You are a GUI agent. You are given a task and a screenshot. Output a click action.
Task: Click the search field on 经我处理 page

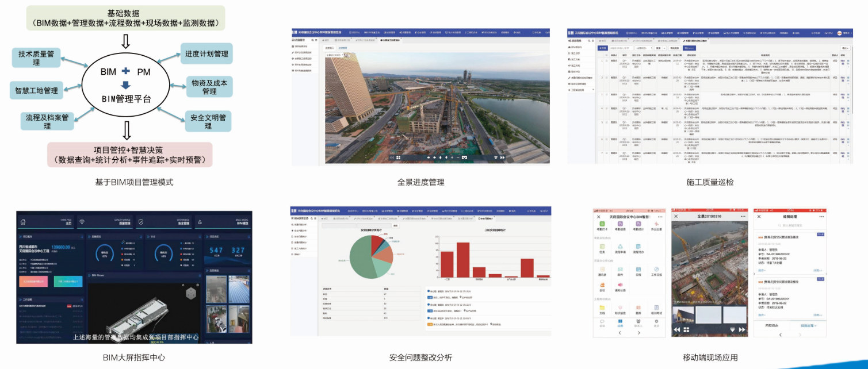point(790,226)
